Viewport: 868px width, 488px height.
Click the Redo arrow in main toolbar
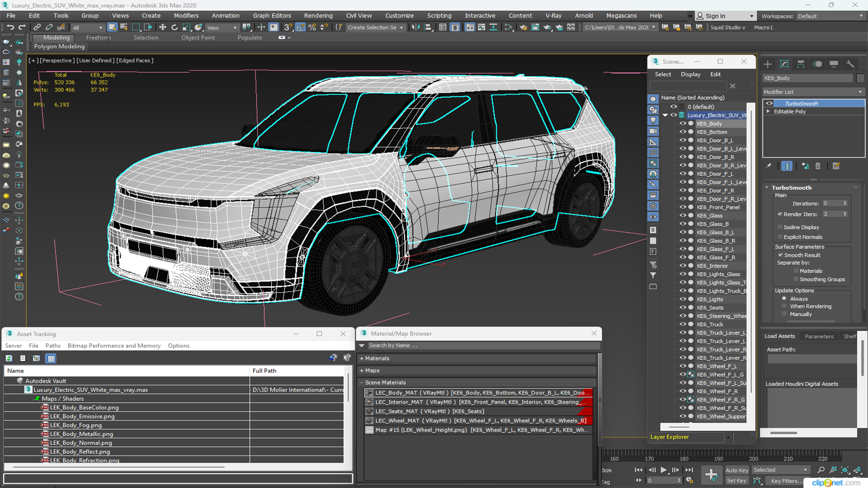21,27
